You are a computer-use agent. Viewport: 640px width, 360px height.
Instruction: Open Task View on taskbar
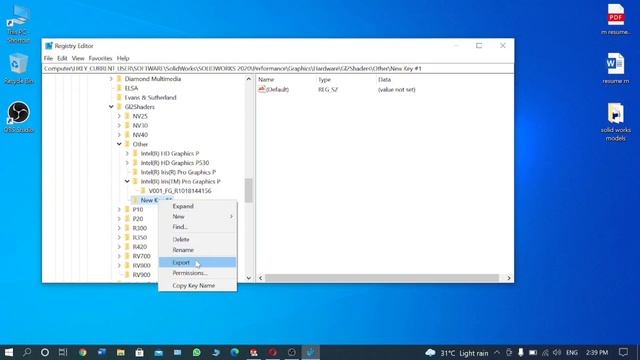coord(63,352)
